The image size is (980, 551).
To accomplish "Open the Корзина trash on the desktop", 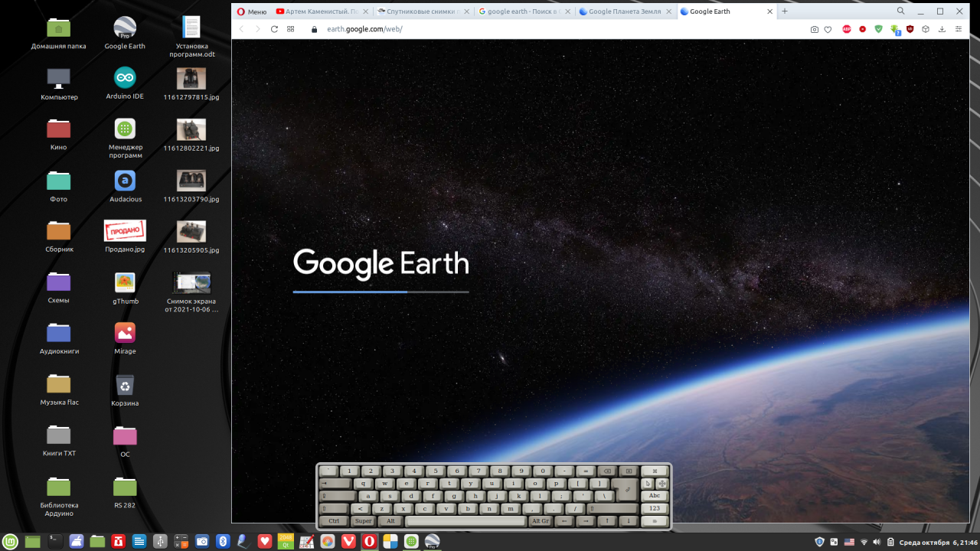I will pyautogui.click(x=125, y=388).
